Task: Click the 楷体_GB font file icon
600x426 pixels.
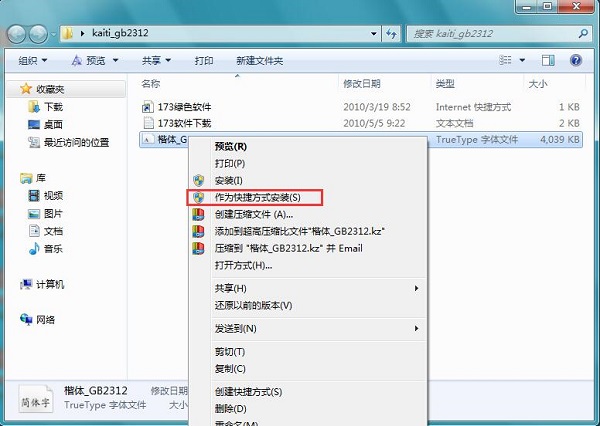Action: (x=147, y=139)
